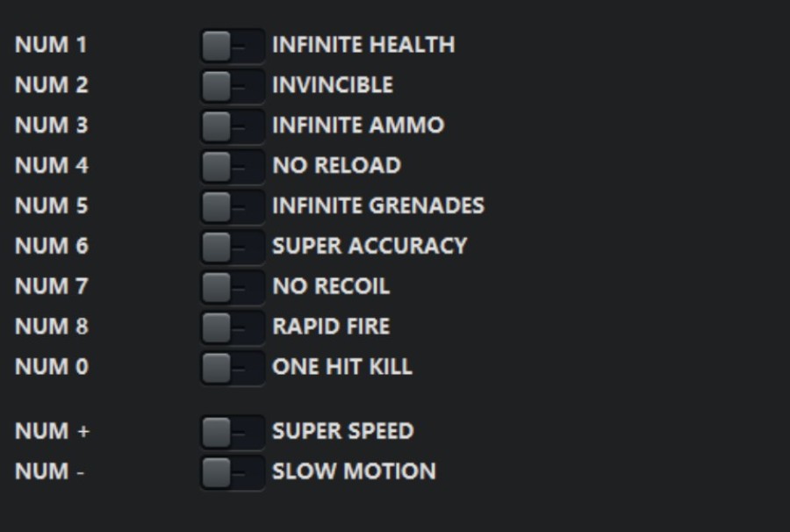Toggle the Infinite Health switch
Screen dimensions: 790x532
pos(232,46)
